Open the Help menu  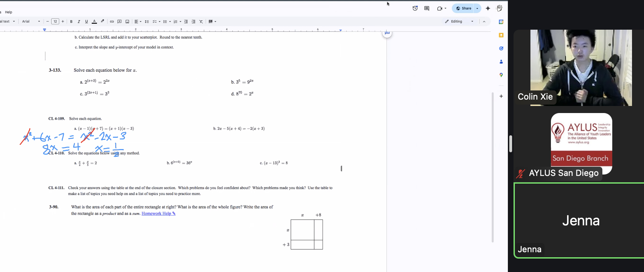8,12
